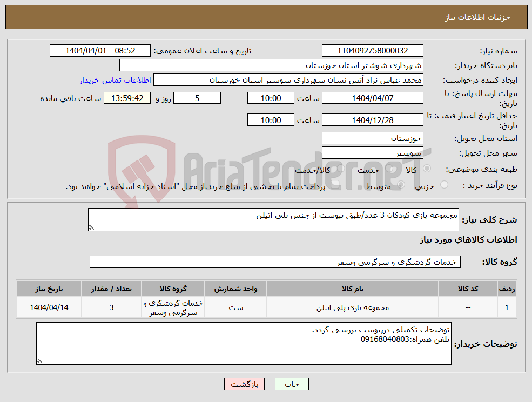Click the بازگشت (back) button

click(x=244, y=384)
